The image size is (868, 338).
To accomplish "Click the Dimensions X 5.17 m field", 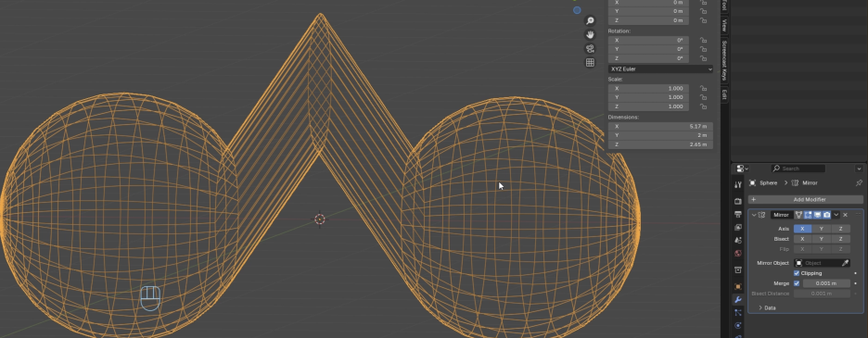I will pos(660,127).
